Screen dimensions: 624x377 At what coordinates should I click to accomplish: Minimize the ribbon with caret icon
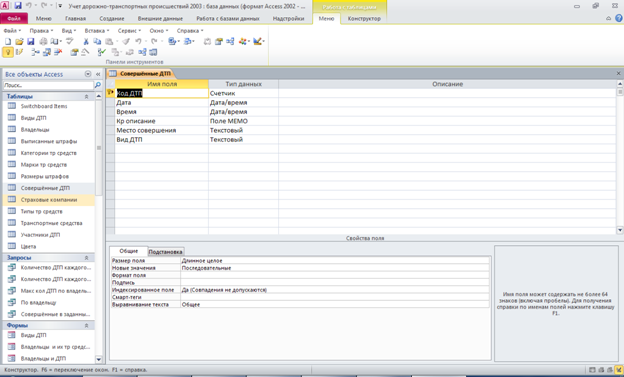[608, 18]
